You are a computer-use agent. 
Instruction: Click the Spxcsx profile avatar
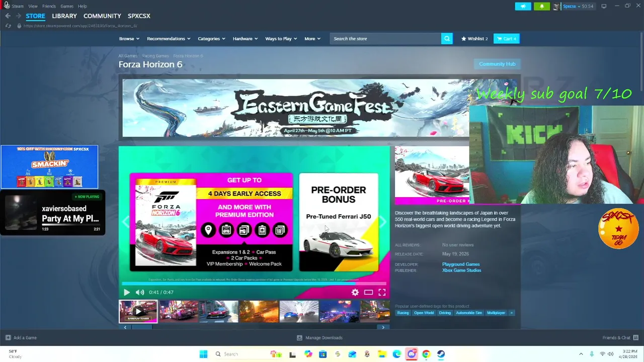(x=556, y=6)
